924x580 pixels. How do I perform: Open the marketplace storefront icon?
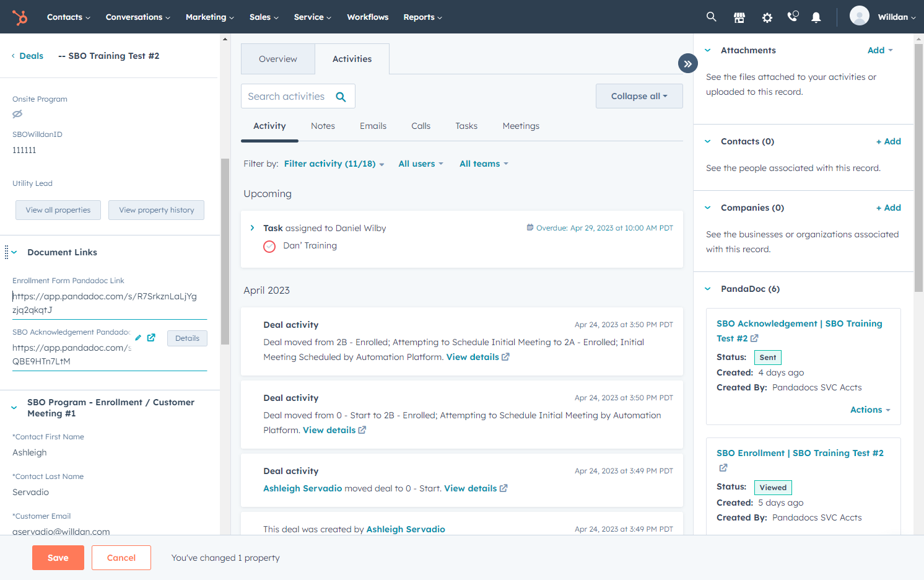(739, 17)
